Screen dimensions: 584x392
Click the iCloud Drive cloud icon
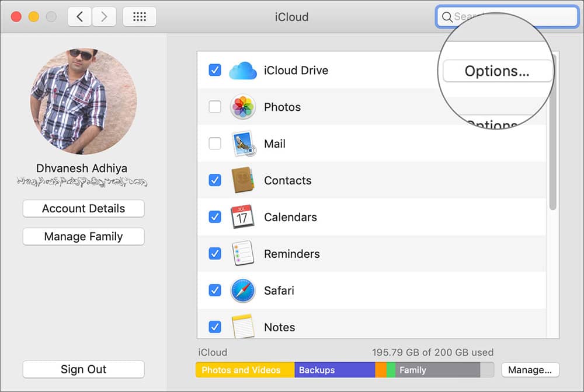point(244,70)
